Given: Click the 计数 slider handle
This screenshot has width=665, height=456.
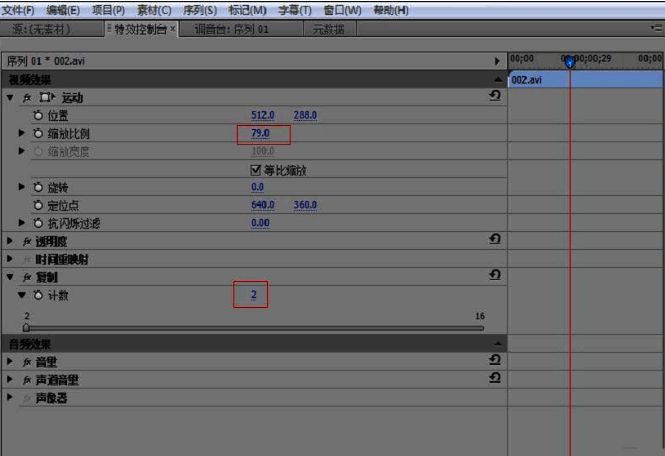Looking at the screenshot, I should (x=26, y=327).
